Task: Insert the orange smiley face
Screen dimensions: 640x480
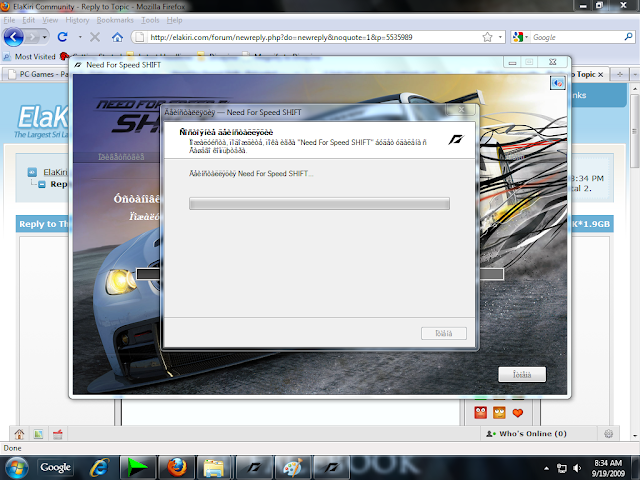Action: click(499, 413)
